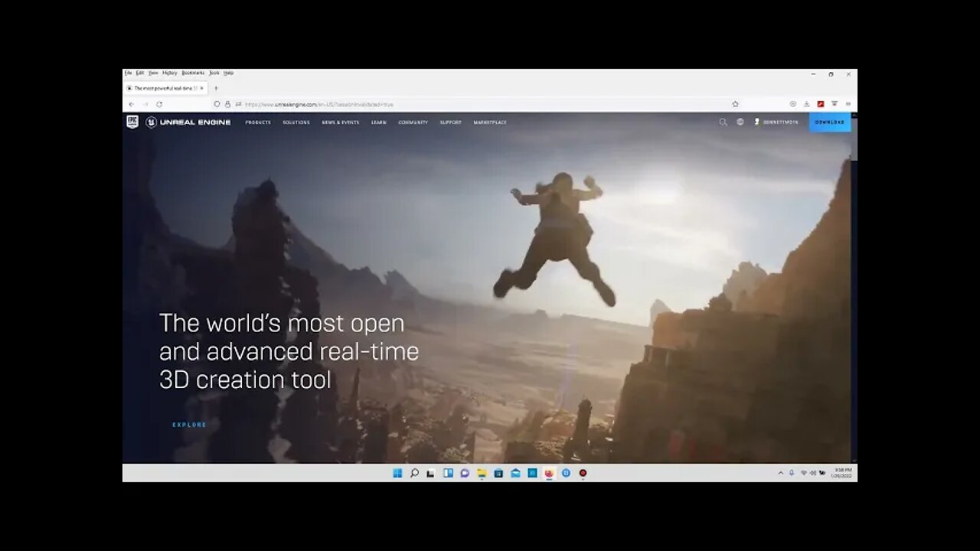
Task: Click the browser forward arrow
Action: click(145, 104)
